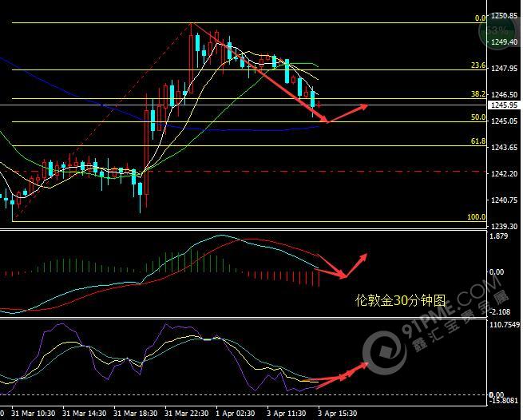Select the Fibonacci 0.0 level label
Viewport: 523px width, 420px height.
tap(481, 18)
